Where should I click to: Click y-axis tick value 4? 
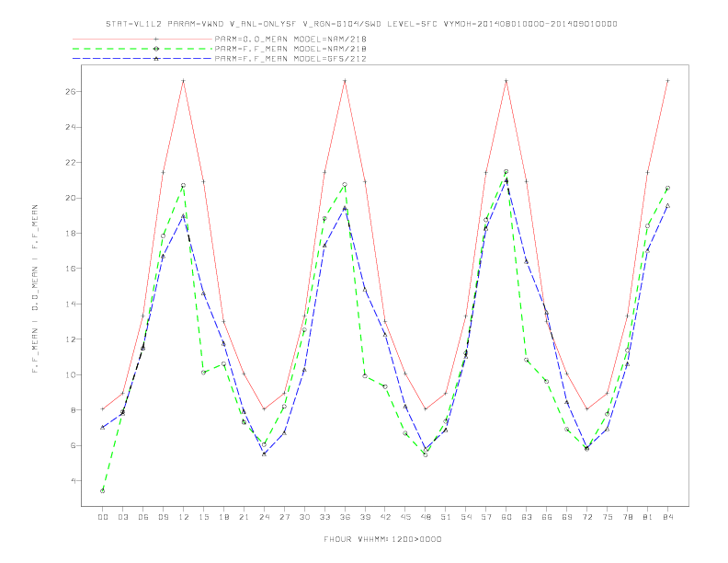(x=73, y=481)
